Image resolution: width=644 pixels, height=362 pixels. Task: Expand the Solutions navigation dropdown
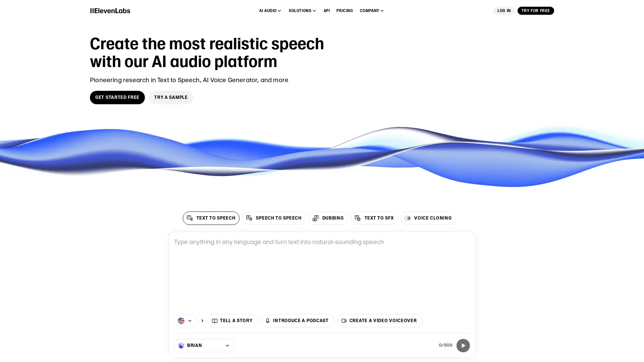[x=303, y=11]
